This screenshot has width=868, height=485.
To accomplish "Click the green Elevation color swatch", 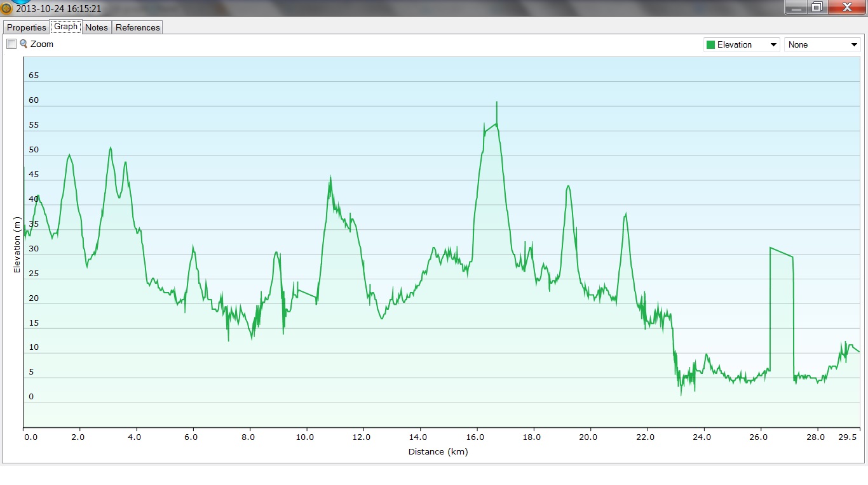I will 710,44.
